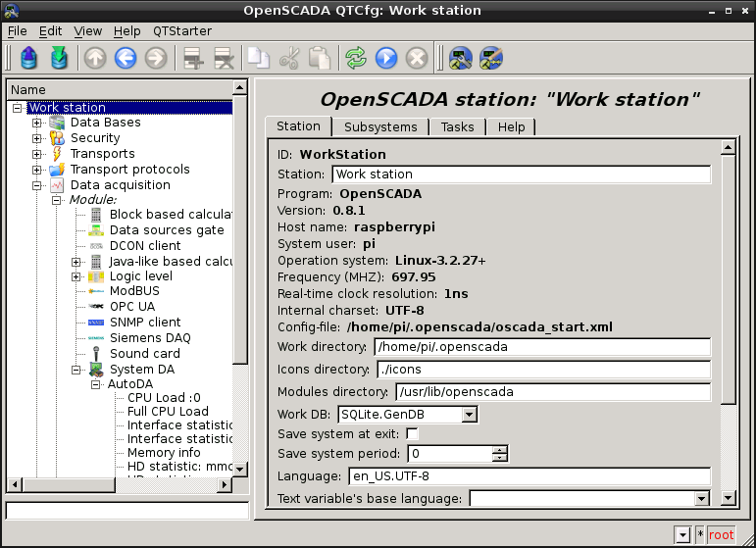The height and width of the screenshot is (548, 756).
Task: Launch the second QTStarter module icon
Action: pyautogui.click(x=491, y=58)
